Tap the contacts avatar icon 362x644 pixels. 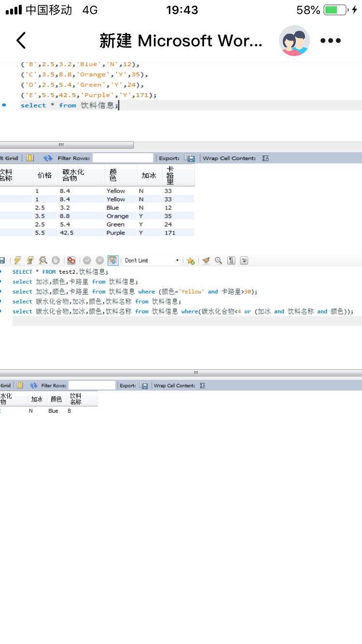[294, 41]
